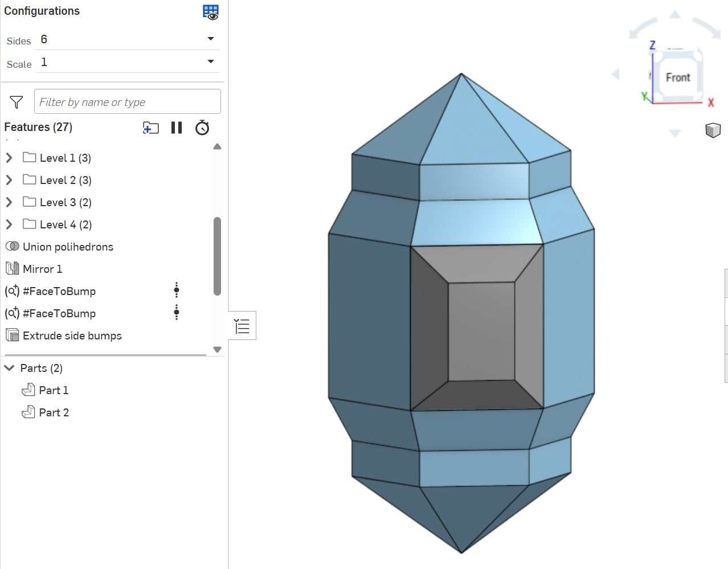Click the Extrude side bumps icon

(x=12, y=335)
